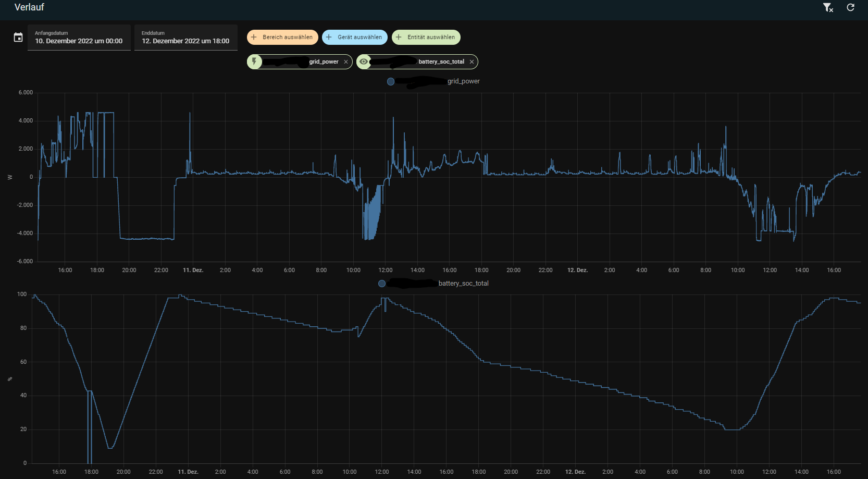Toggle the grid_power series via its legend dot
This screenshot has width=868, height=479.
(391, 81)
